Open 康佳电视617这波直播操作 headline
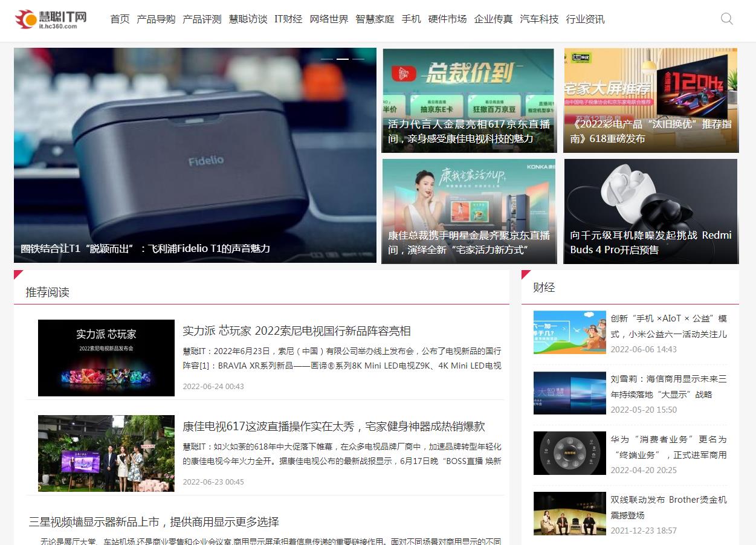This screenshot has width=756, height=545. pos(334,427)
